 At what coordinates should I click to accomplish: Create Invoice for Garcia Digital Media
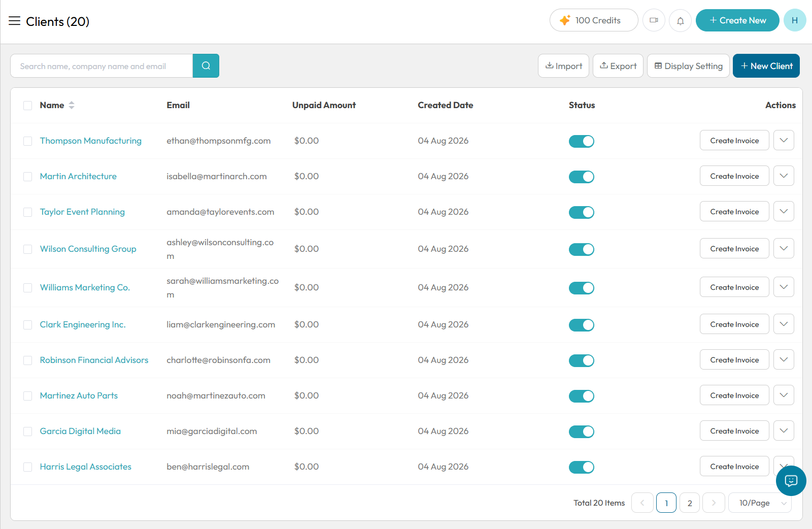[x=734, y=431]
